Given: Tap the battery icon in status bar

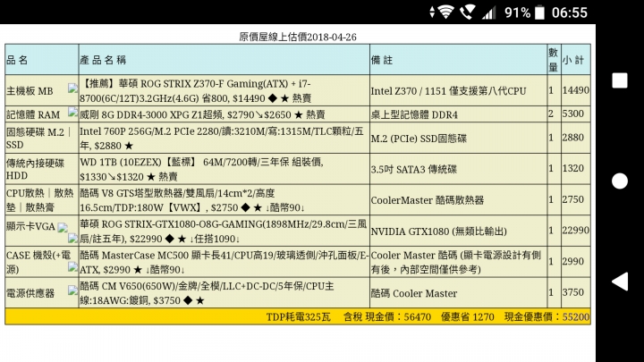Looking at the screenshot, I should click(x=539, y=13).
